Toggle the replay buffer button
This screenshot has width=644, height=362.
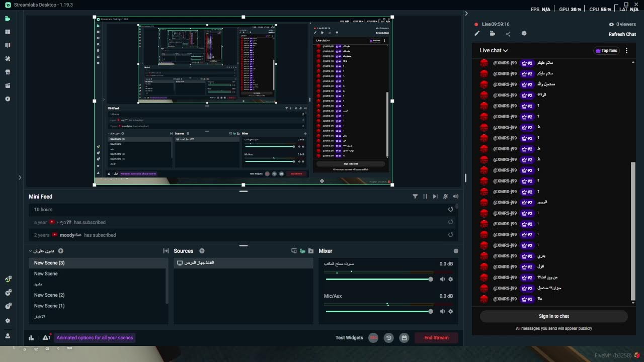(x=388, y=338)
